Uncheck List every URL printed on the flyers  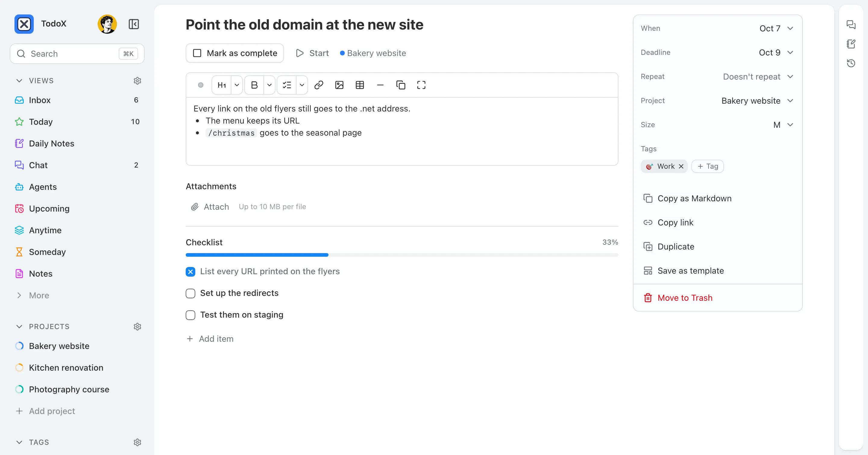coord(190,271)
